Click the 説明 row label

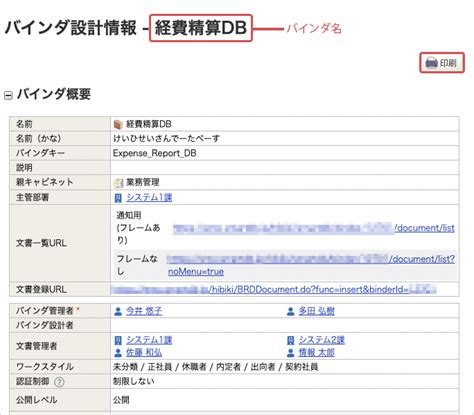pos(24,168)
